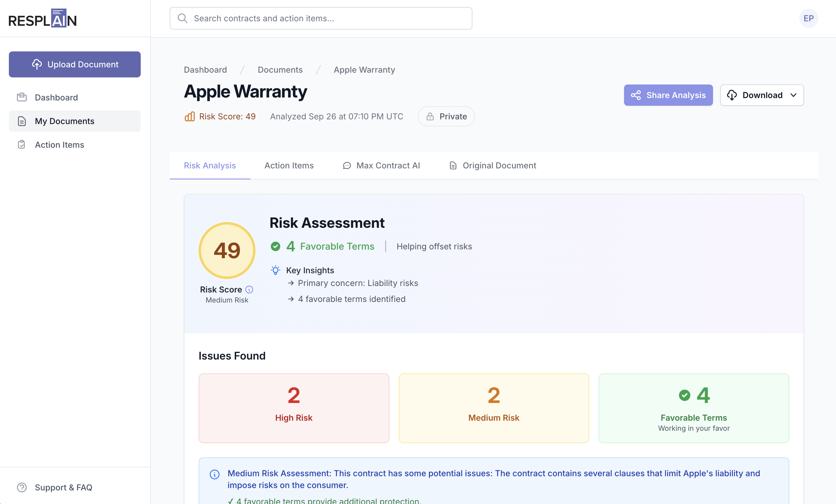Click the Risk Score info icon

coord(249,290)
